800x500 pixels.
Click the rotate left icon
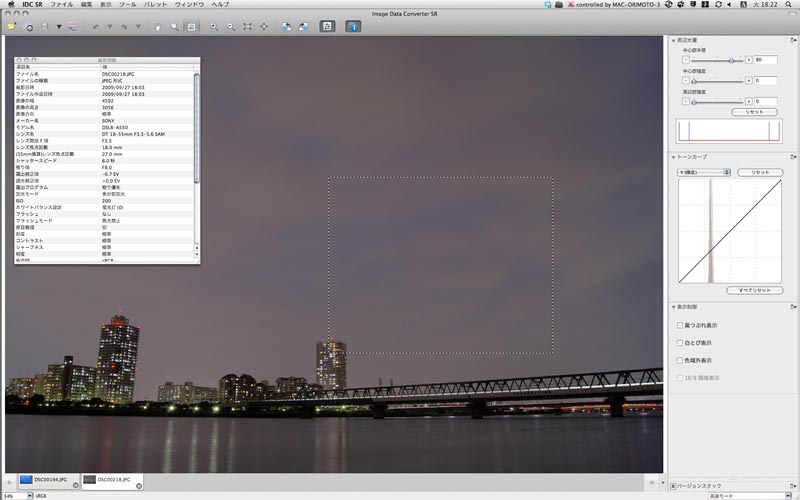click(287, 27)
